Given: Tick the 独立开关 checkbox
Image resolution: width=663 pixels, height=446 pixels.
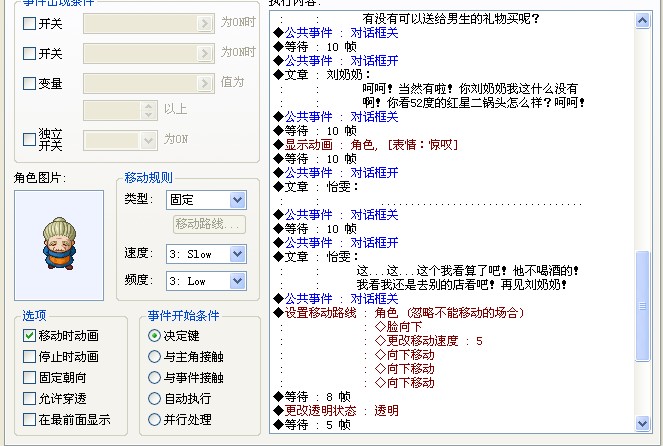Looking at the screenshot, I should coord(29,139).
